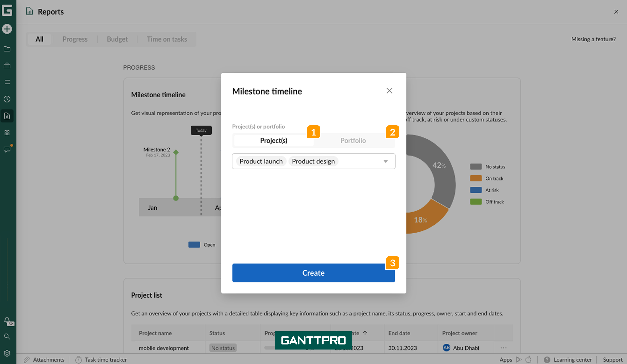The image size is (627, 364).
Task: Click the Product design project chip
Action: pyautogui.click(x=313, y=161)
